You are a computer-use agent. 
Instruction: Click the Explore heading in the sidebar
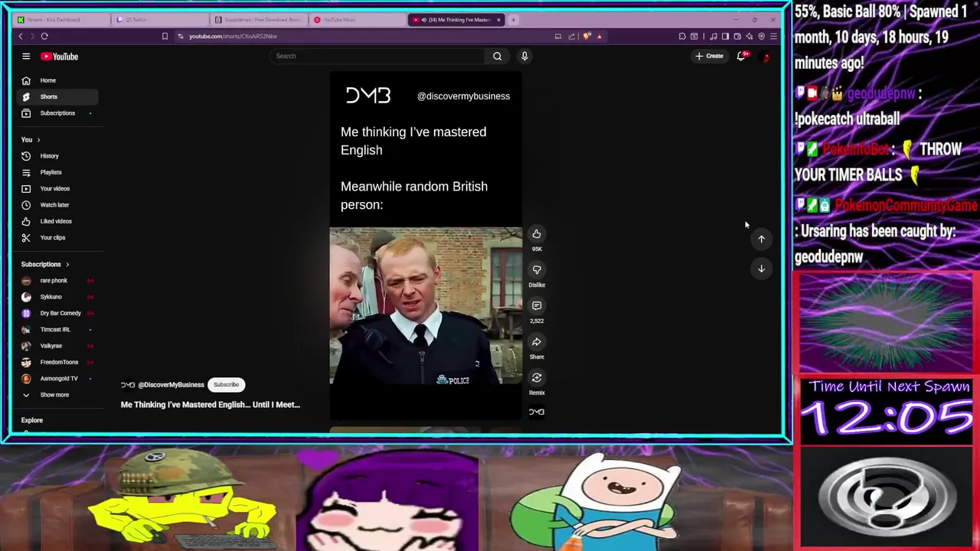point(32,420)
